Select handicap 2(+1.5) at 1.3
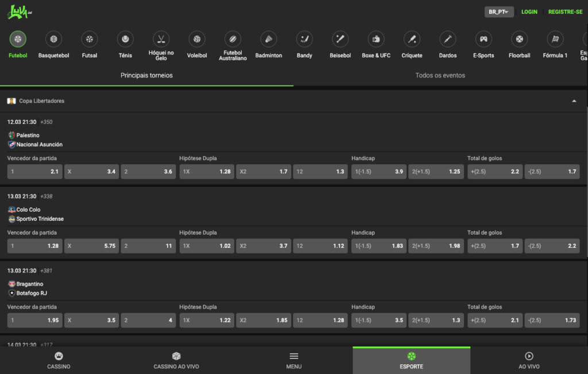 (436, 321)
